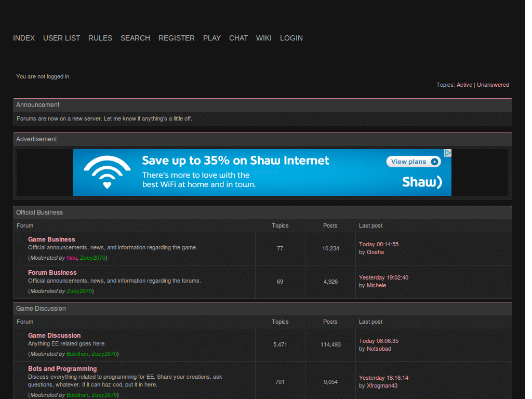Switch to the USER LIST page
This screenshot has width=532, height=399.
coord(61,38)
